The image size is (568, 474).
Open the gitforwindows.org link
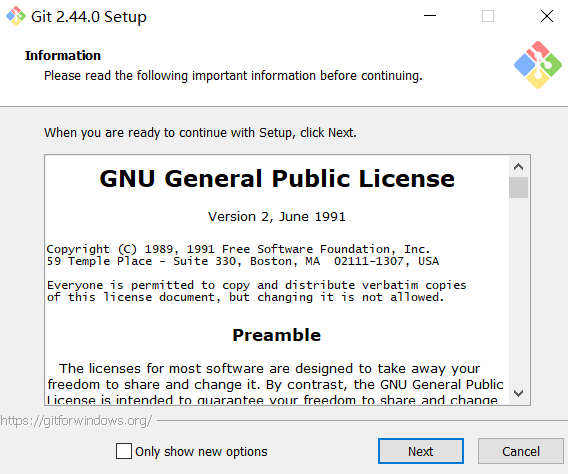tap(76, 421)
